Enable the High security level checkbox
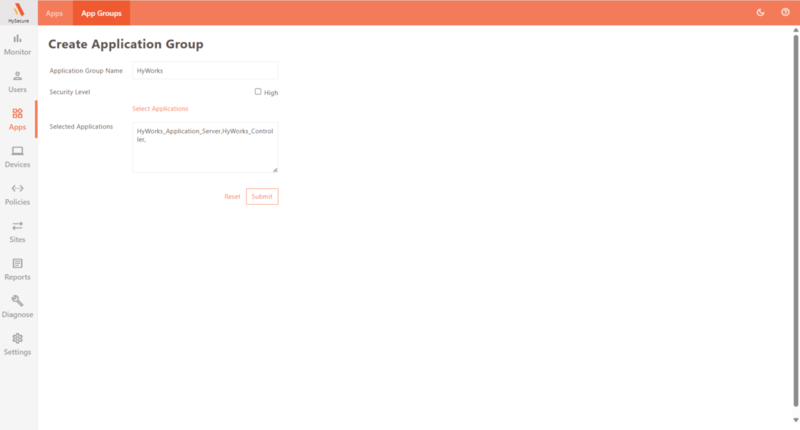The width and height of the screenshot is (800, 430). (258, 92)
